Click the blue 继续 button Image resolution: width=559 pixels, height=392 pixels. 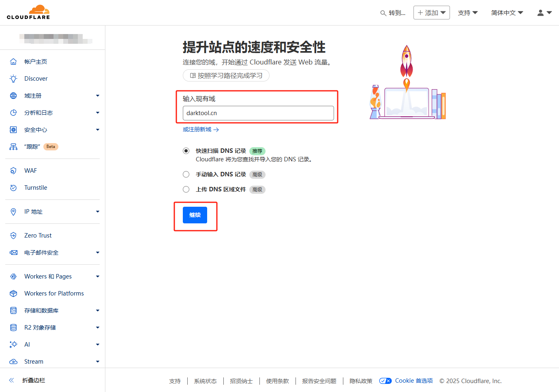[195, 215]
